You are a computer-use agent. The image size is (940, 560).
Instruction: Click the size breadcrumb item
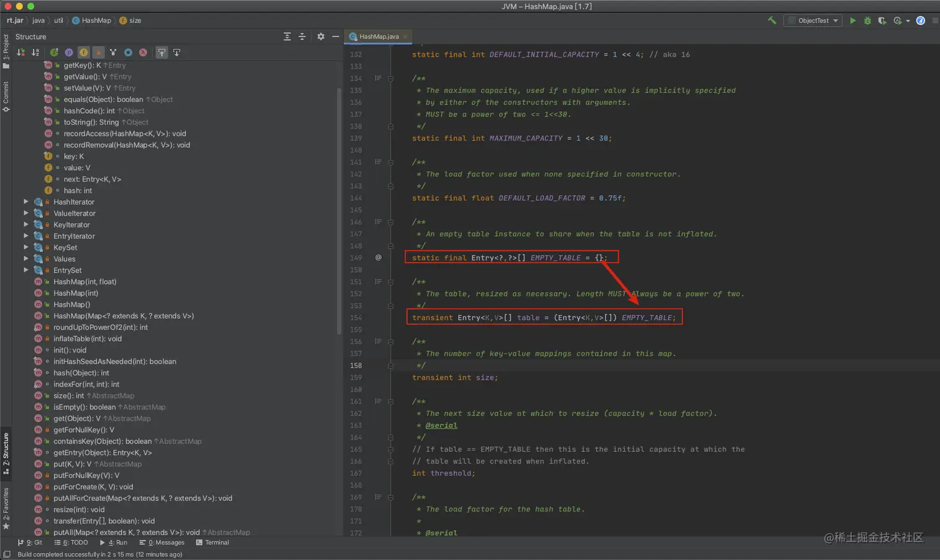pos(130,21)
